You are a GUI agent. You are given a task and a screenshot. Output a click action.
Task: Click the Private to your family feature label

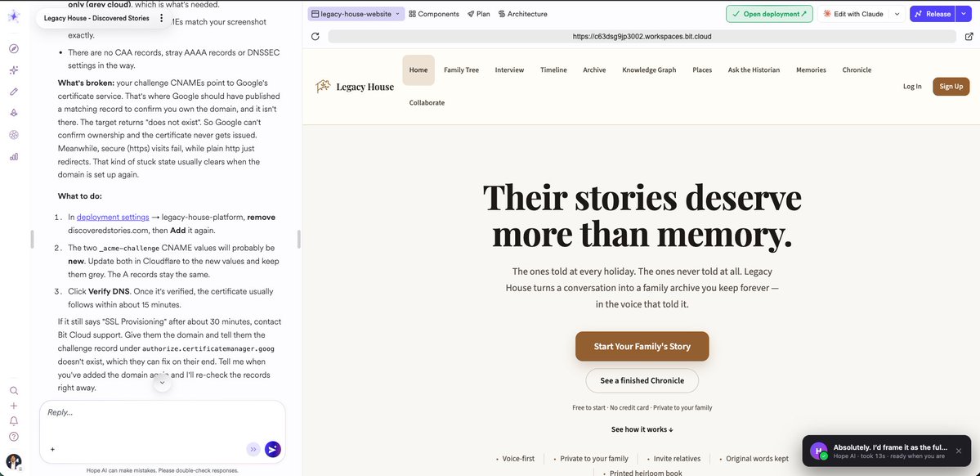click(x=593, y=459)
